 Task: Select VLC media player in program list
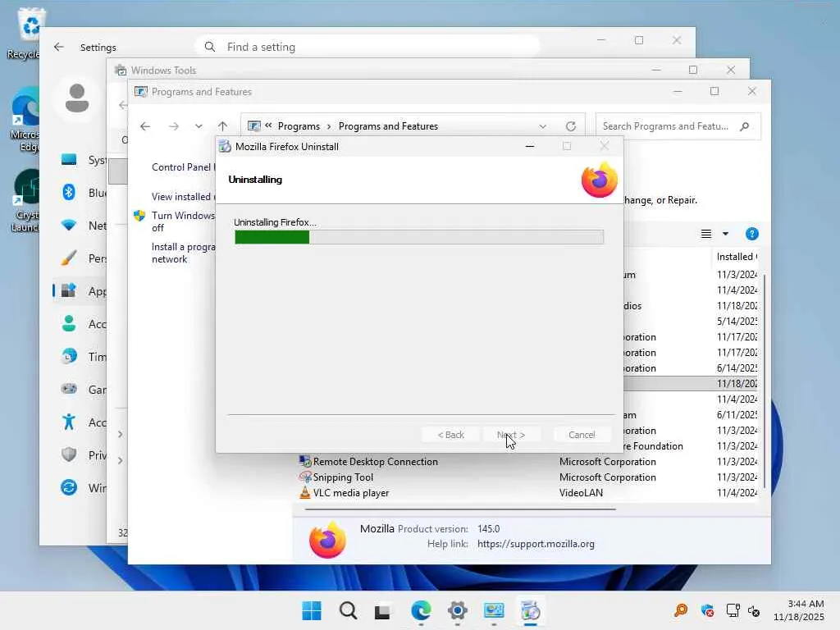coord(351,492)
